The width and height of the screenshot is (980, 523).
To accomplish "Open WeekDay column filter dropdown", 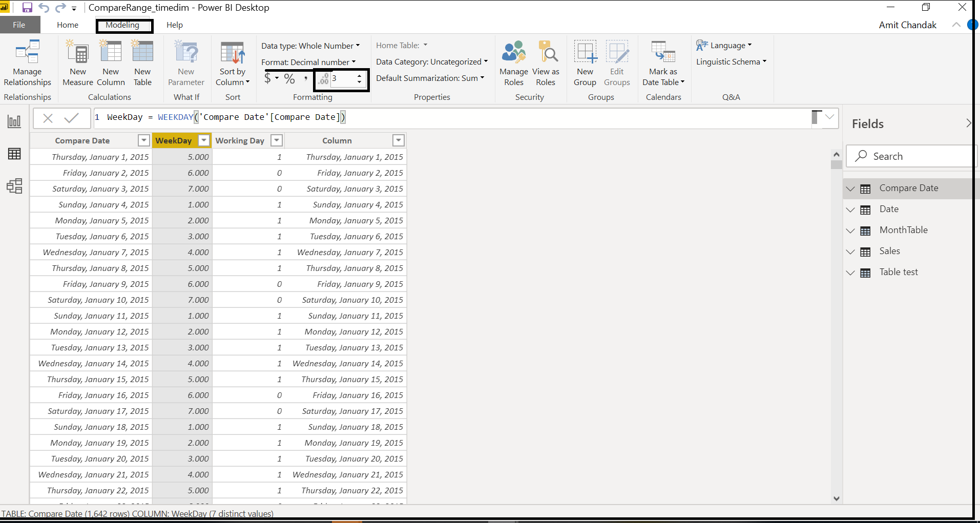I will pos(204,140).
